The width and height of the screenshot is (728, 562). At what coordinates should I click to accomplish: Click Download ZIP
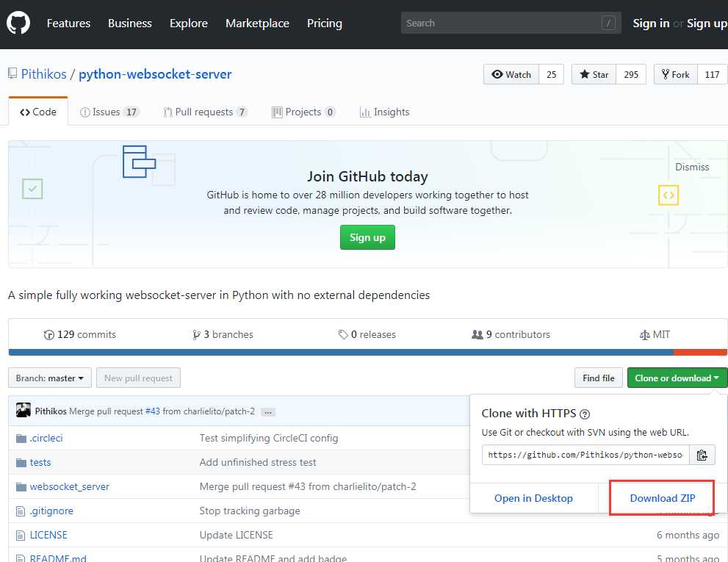pyautogui.click(x=663, y=498)
